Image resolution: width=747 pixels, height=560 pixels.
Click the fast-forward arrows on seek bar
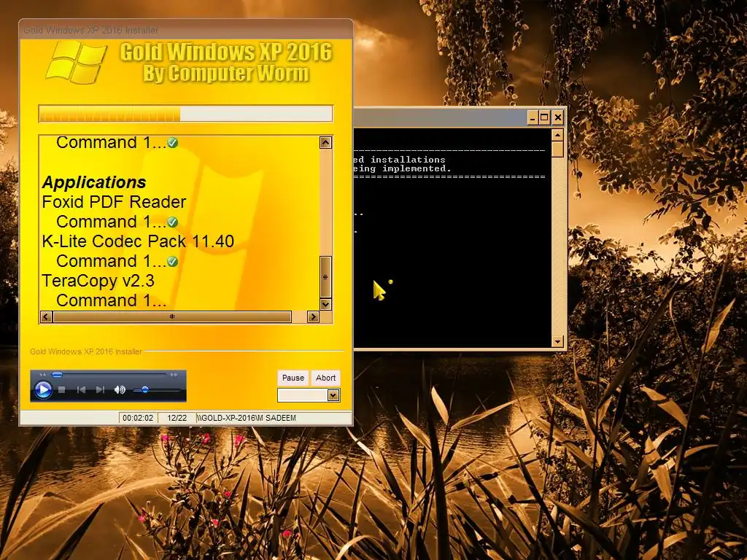pos(174,376)
